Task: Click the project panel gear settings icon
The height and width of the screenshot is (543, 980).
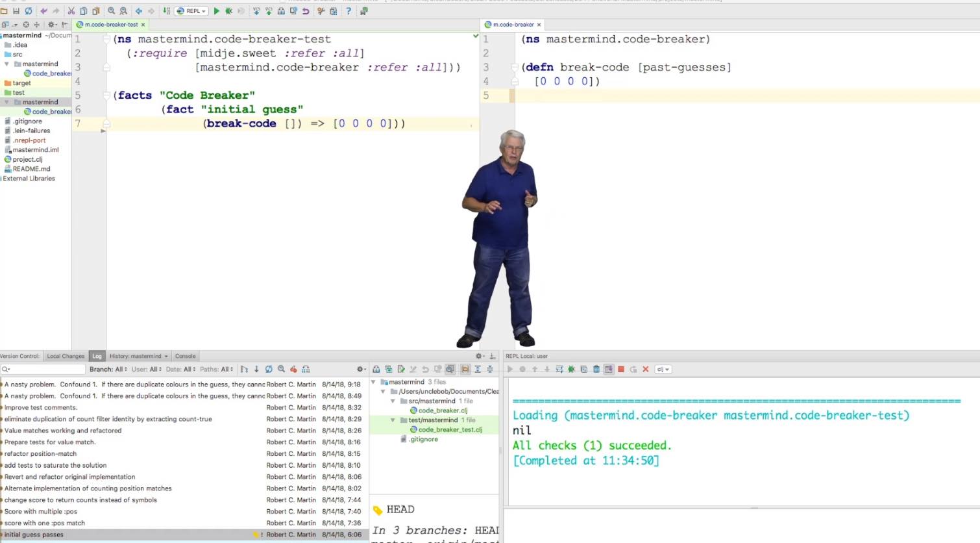Action: point(52,25)
